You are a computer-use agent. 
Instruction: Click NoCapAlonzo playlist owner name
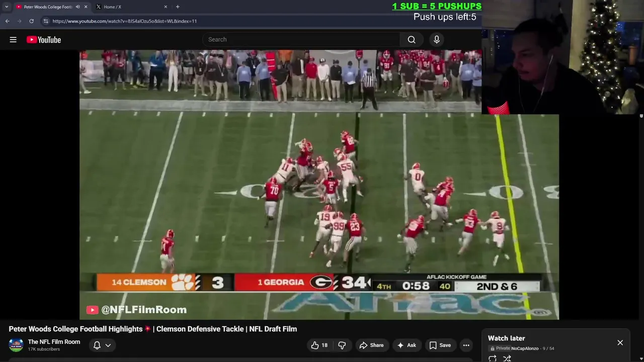(525, 348)
